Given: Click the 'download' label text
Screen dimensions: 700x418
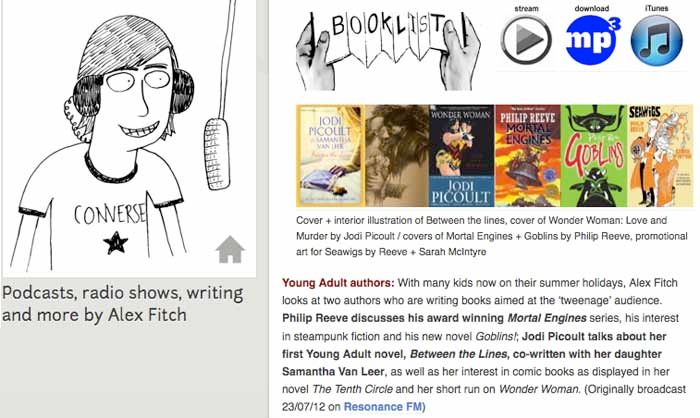Looking at the screenshot, I should [x=592, y=8].
